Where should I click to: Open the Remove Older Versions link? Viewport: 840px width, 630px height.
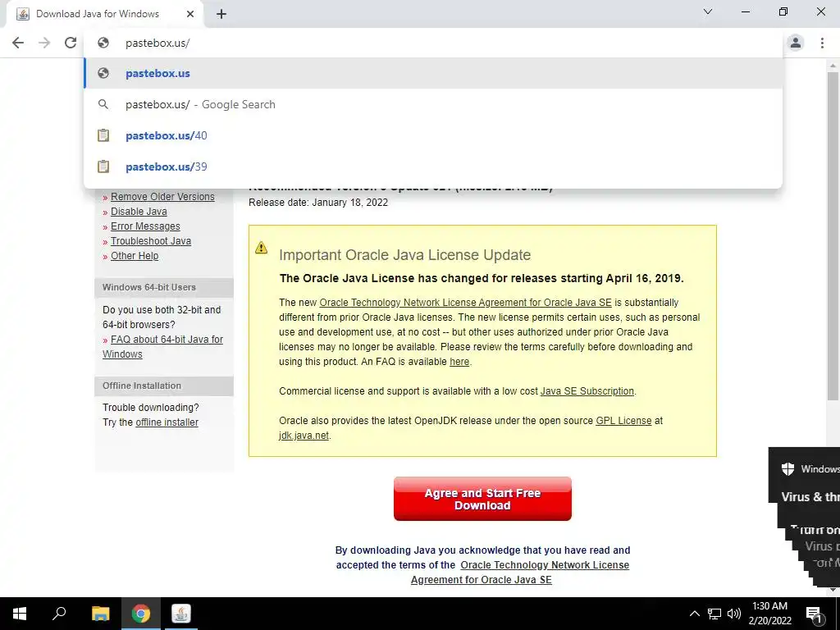162,197
